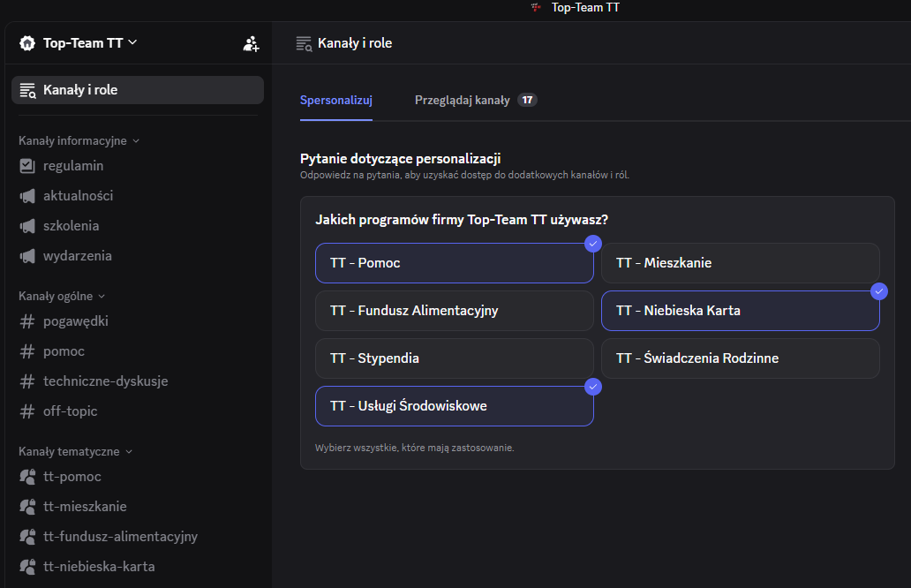
Task: Click the hash icon beside pomoc
Action: click(27, 351)
